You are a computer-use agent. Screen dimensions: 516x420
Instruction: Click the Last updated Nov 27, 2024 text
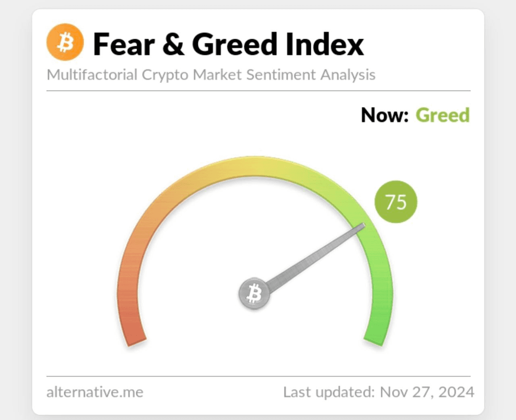pos(379,392)
